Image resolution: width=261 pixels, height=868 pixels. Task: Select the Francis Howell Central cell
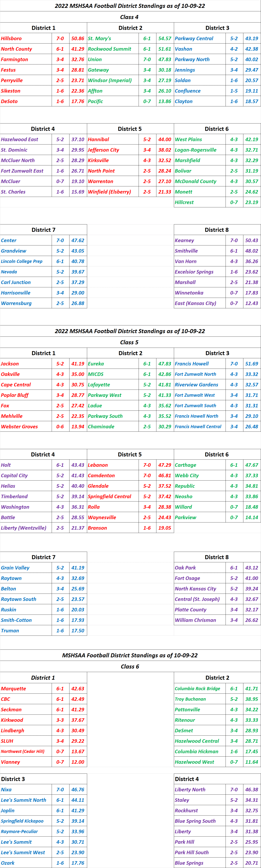click(x=200, y=426)
